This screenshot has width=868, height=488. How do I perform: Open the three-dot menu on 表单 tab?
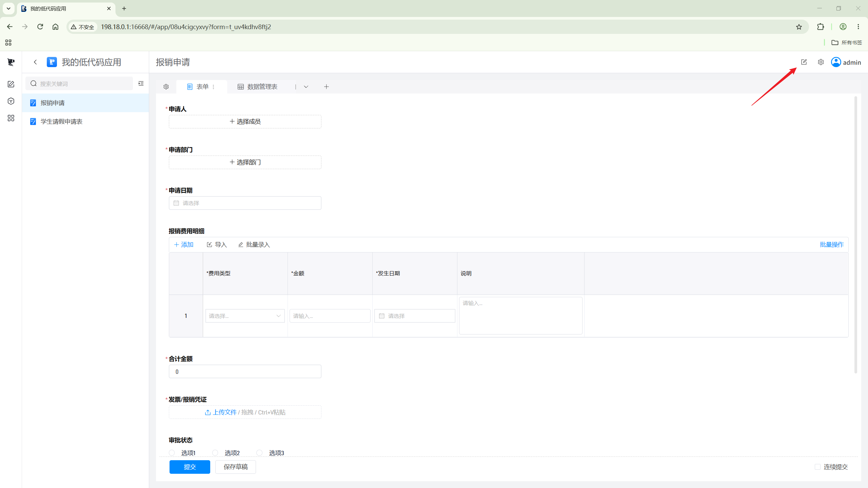[213, 87]
